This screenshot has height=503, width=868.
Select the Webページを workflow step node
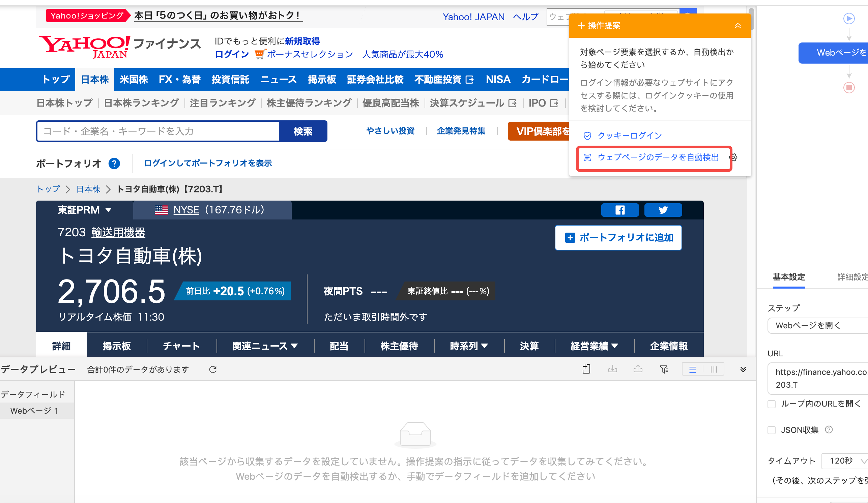[833, 53]
